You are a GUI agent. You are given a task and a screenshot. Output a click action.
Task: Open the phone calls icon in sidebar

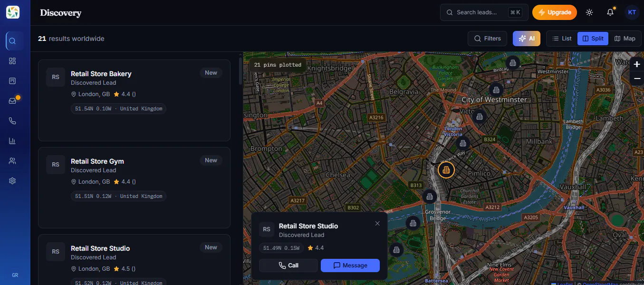[x=13, y=121]
